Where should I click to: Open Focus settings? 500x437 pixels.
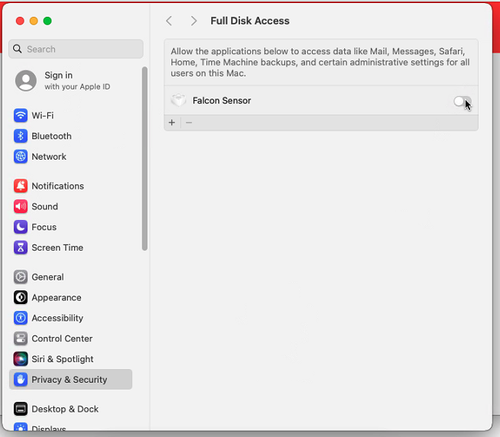71,227
